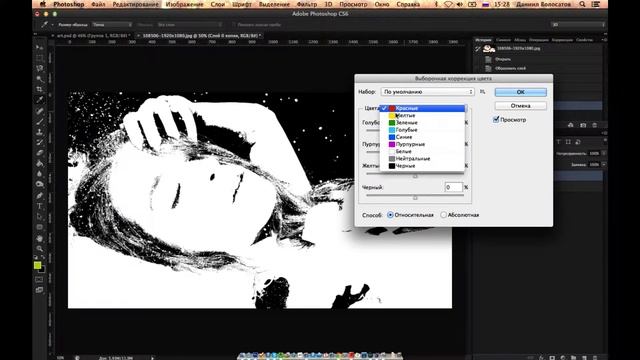Screen dimensions: 640x360
Task: Create new snapshot camera icon in History
Action: (583, 125)
